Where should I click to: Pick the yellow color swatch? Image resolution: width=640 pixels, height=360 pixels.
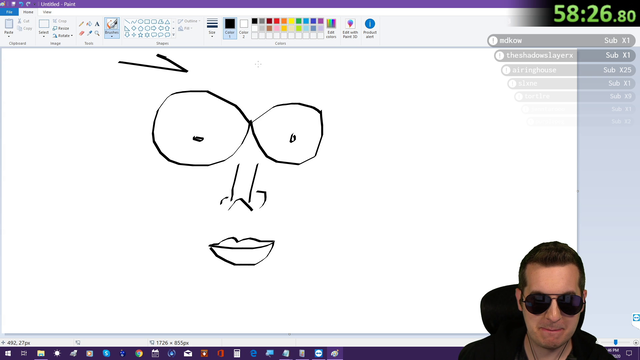pos(291,21)
